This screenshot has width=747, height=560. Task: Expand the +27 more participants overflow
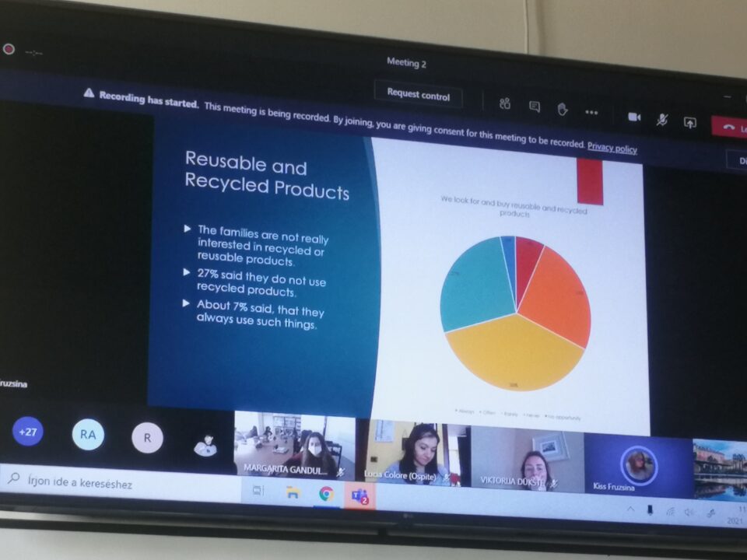point(28,432)
